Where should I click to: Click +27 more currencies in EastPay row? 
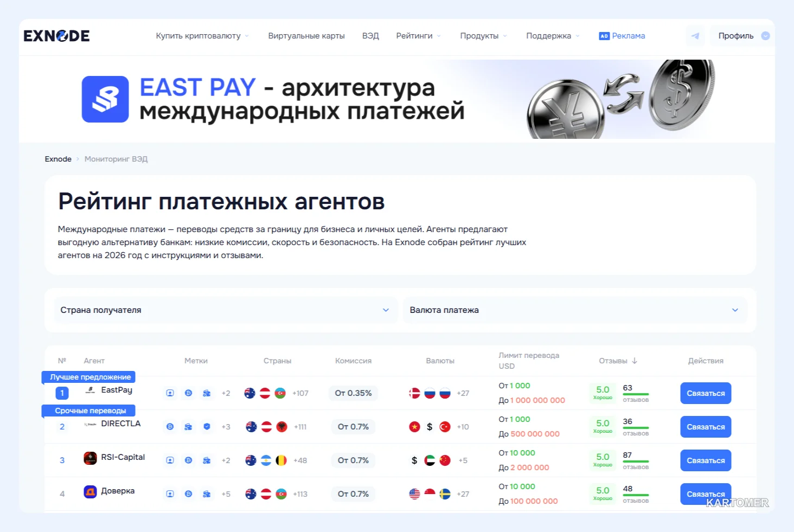point(463,393)
